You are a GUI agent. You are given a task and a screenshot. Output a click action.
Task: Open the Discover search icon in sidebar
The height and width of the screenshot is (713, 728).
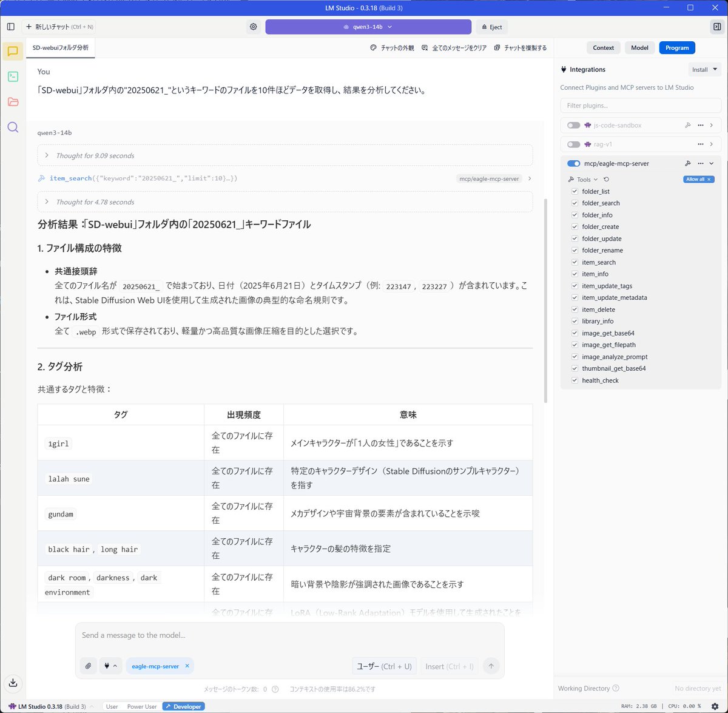click(13, 127)
